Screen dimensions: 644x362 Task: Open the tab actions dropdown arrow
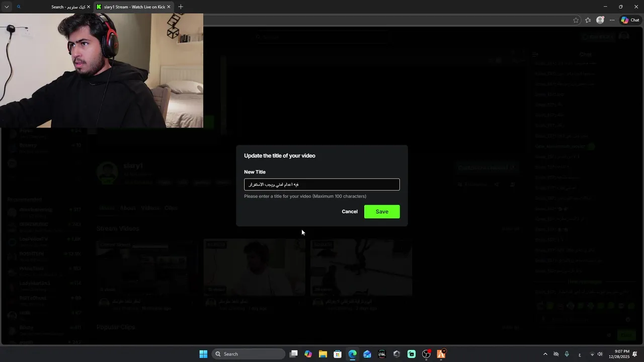click(x=7, y=7)
